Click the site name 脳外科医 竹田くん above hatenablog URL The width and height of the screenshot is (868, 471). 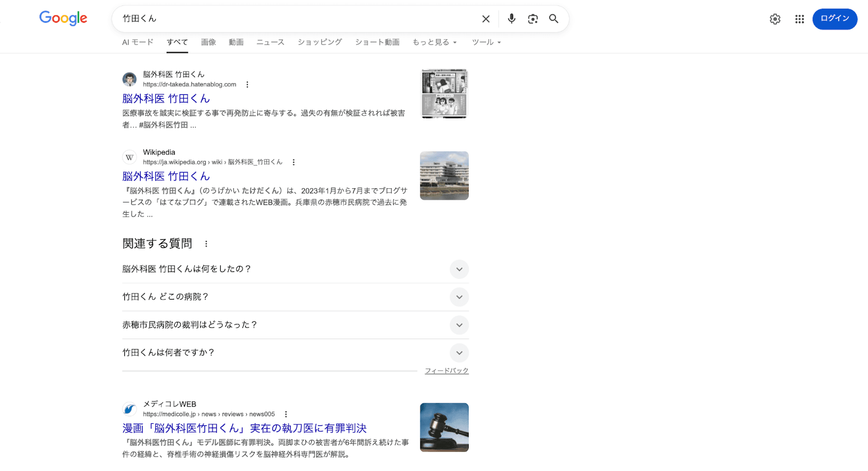[x=174, y=74]
